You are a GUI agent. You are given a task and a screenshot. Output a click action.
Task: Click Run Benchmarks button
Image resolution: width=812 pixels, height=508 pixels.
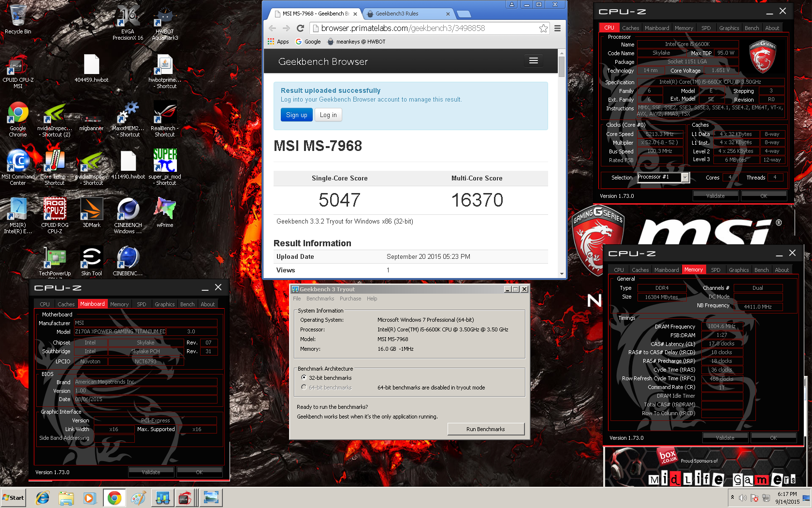pos(485,429)
